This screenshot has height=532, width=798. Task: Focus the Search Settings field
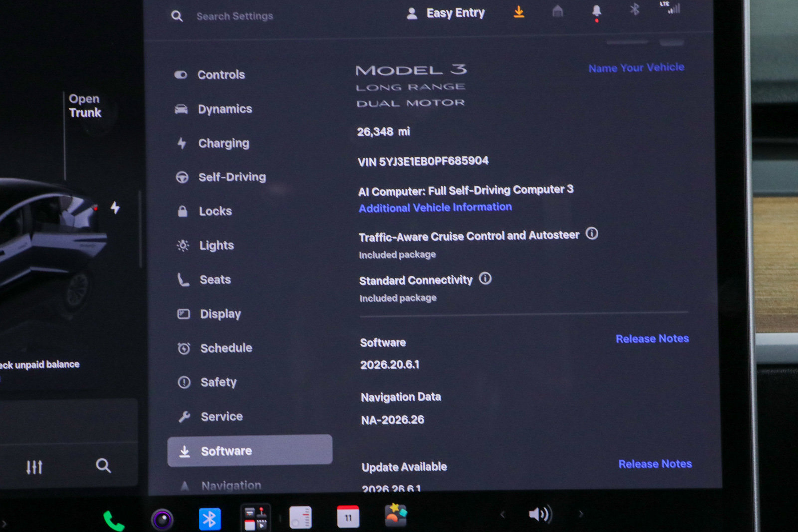tap(234, 16)
